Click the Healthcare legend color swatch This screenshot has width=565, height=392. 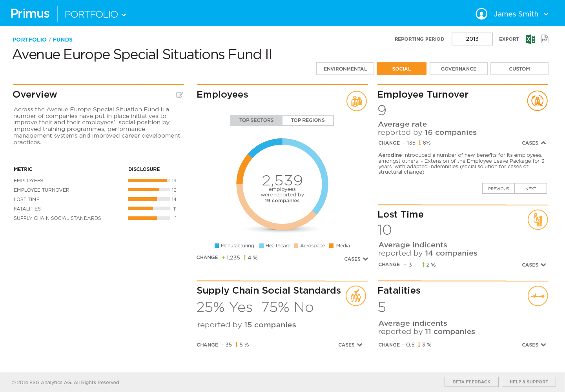[x=261, y=246]
